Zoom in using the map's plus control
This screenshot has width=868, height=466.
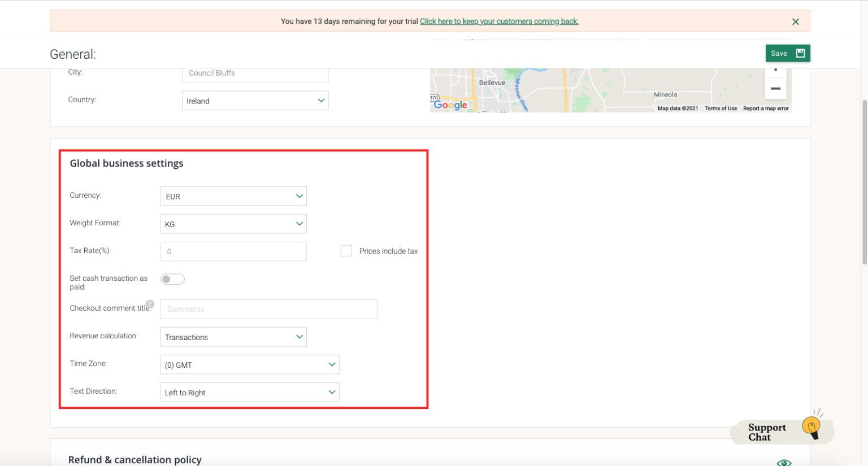775,69
